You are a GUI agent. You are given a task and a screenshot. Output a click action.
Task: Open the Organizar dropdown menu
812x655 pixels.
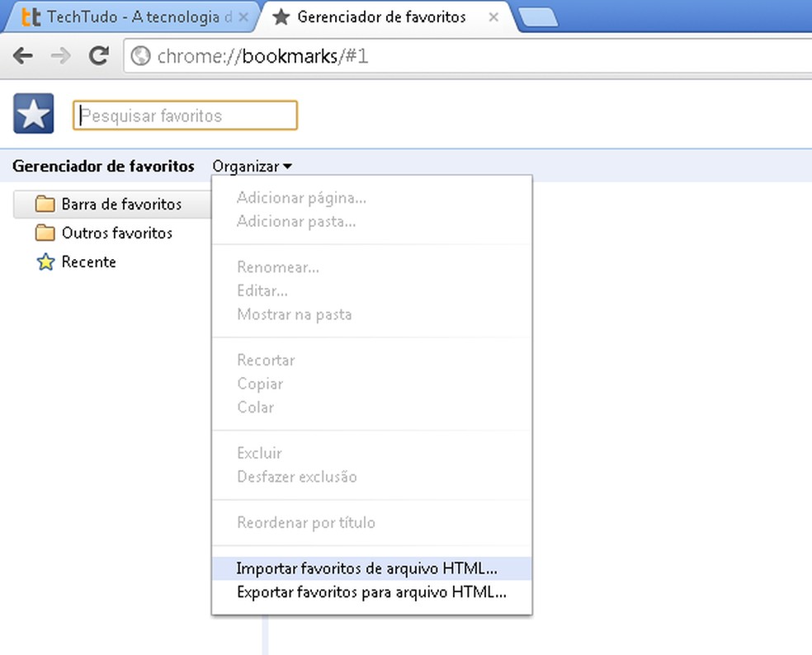250,166
